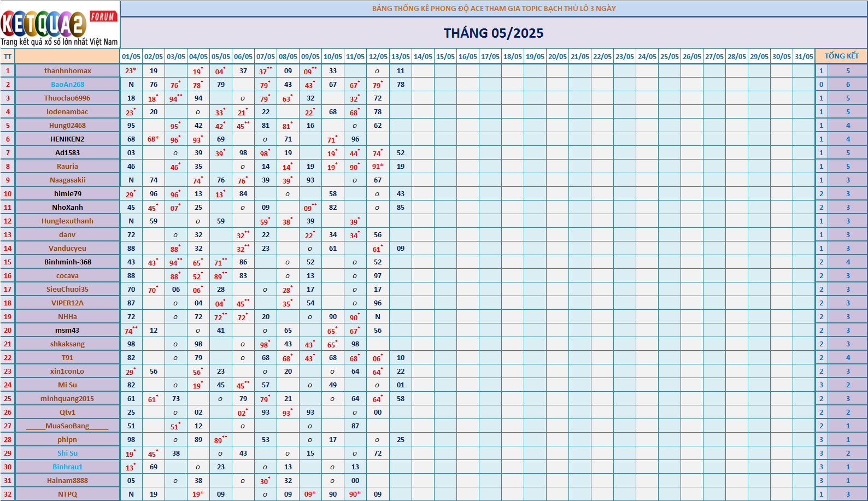
Task: Click thanhnhomax's 01/05 cell 23*
Action: (x=131, y=70)
